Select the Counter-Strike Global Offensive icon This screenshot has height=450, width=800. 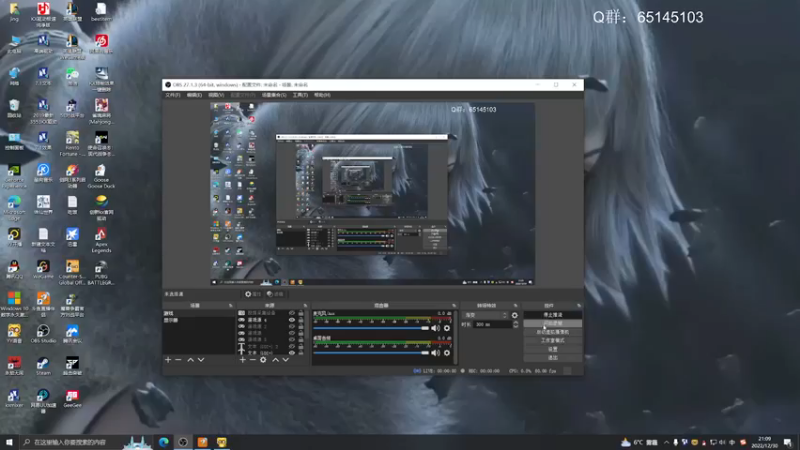(72, 272)
